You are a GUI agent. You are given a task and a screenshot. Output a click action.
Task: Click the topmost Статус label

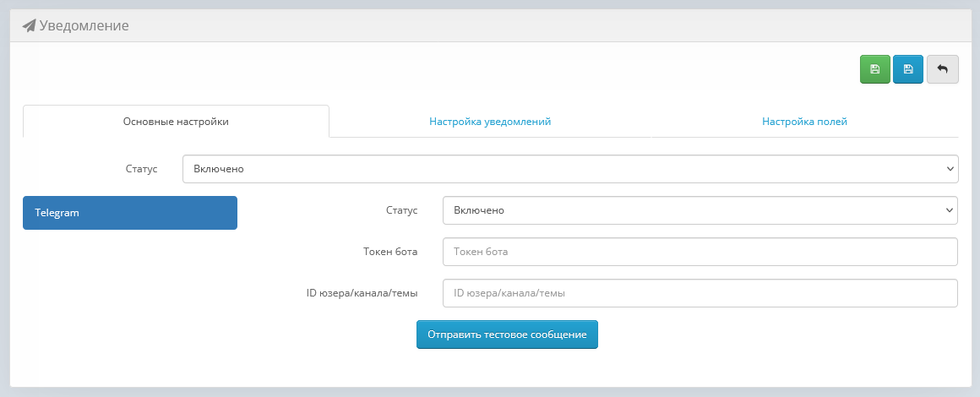tap(141, 169)
